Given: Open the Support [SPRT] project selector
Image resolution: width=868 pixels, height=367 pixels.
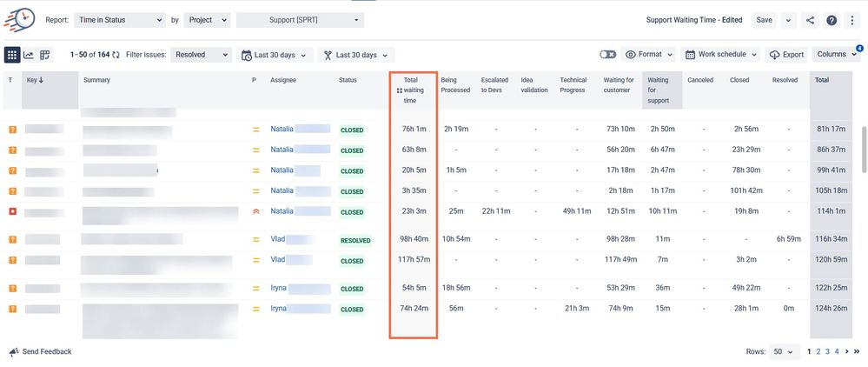Looking at the screenshot, I should [x=300, y=20].
